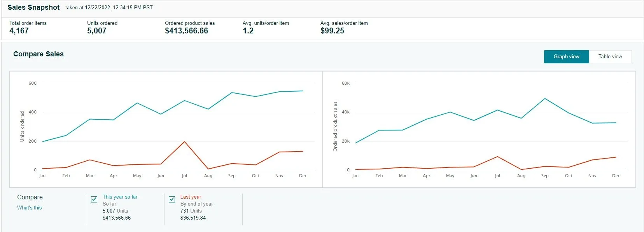Screen dimensions: 644x232
Task: Click the Last year legend label
Action: (x=191, y=197)
